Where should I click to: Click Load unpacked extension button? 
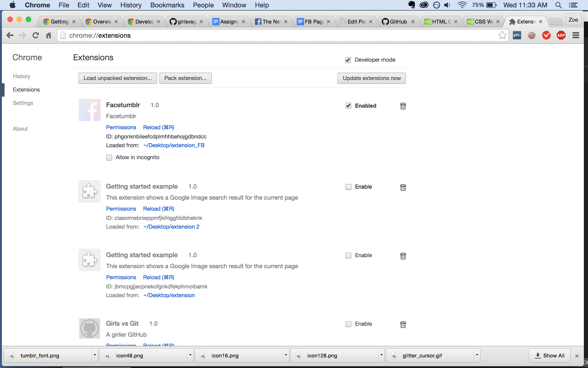[118, 78]
